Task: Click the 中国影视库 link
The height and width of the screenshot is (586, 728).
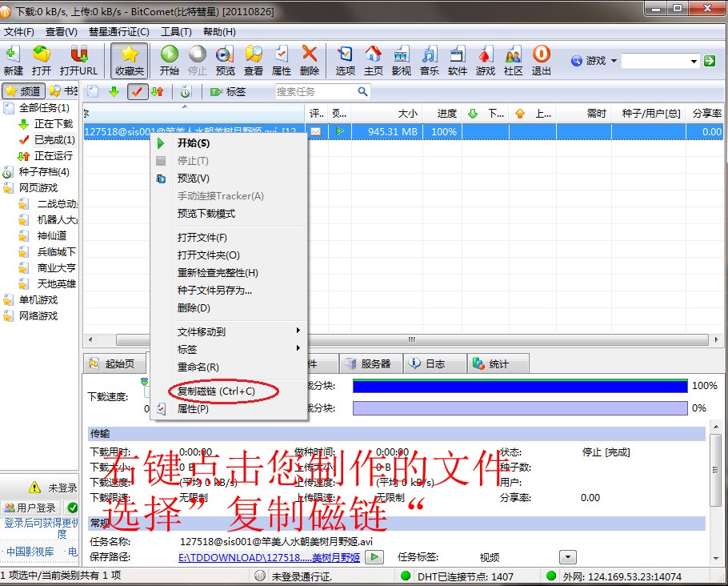Action: [x=30, y=552]
